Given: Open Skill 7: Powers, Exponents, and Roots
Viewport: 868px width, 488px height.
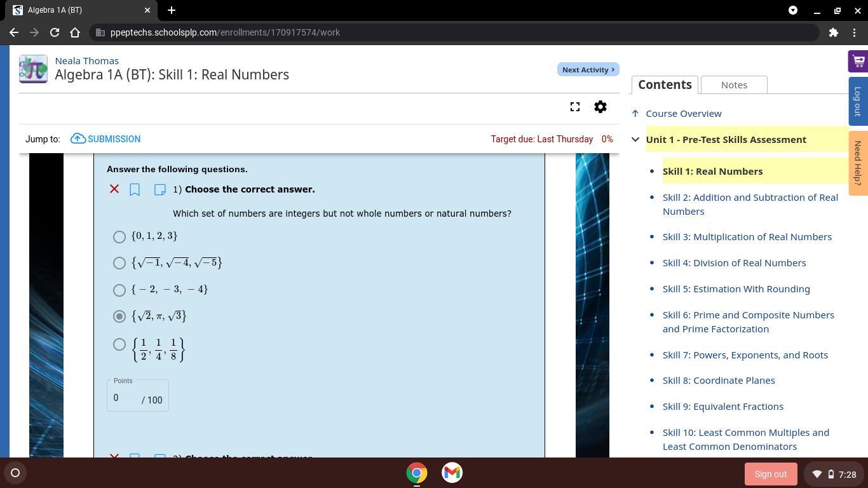Looking at the screenshot, I should click(745, 355).
